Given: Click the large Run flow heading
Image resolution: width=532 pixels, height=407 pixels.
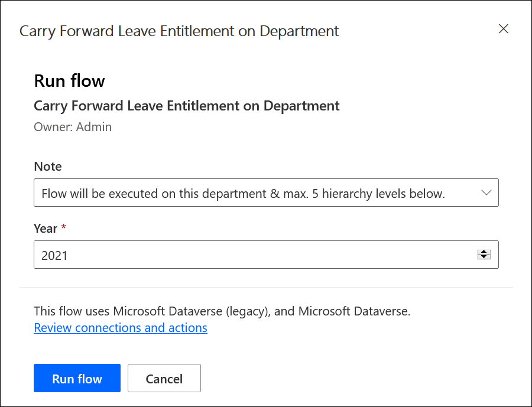Looking at the screenshot, I should coord(69,81).
